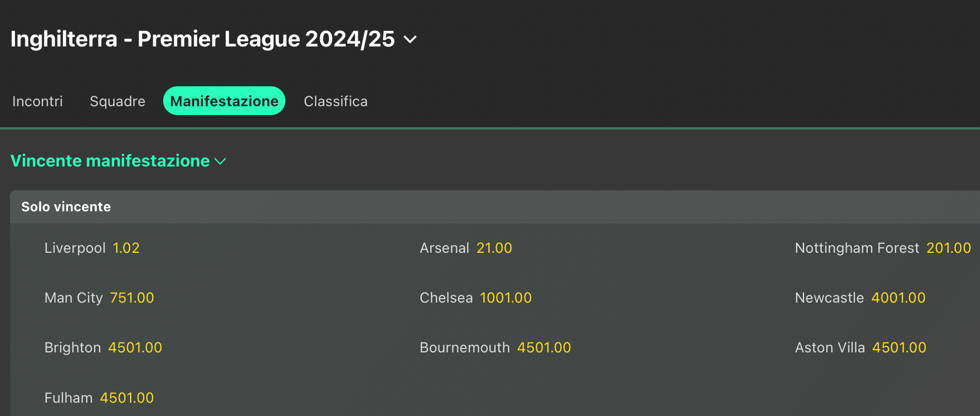The width and height of the screenshot is (980, 416).
Task: Expand the Vincente manifestazione market dropdown
Action: pos(118,161)
